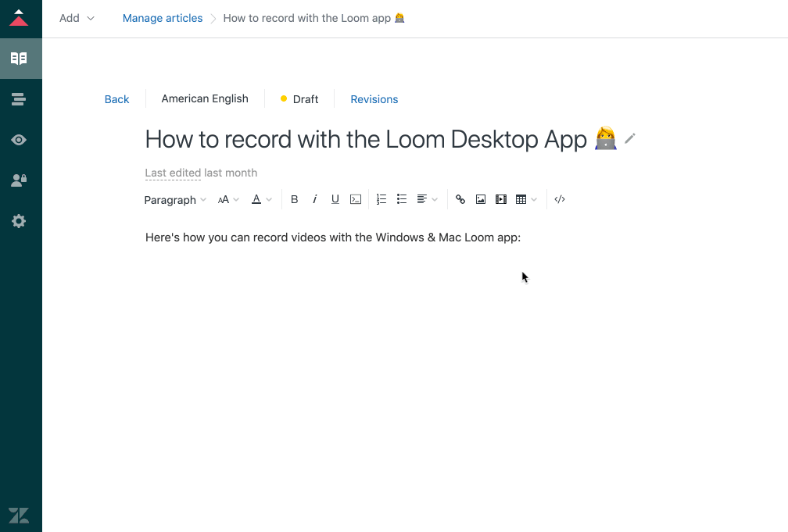Toggle underline formatting in the toolbar
The height and width of the screenshot is (532, 788).
click(x=335, y=199)
